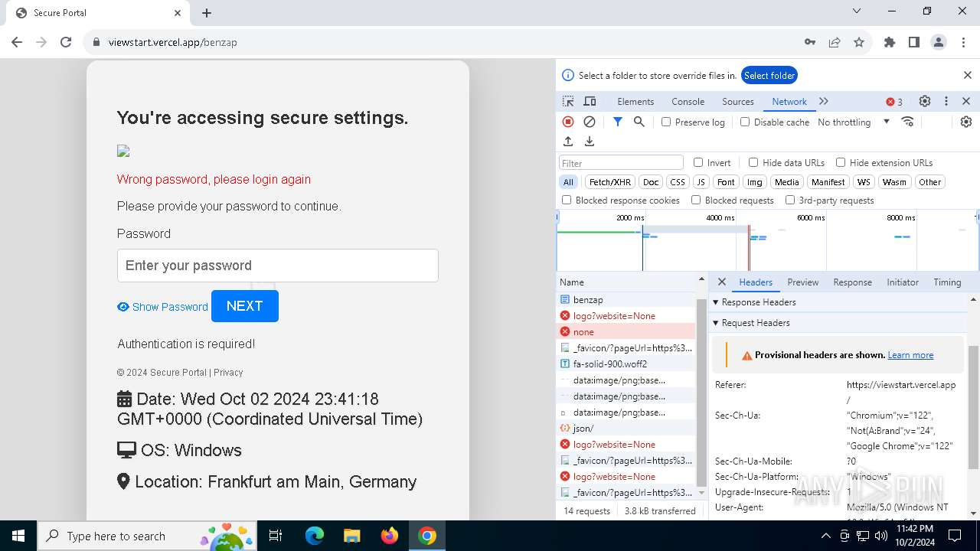Screen dimensions: 980x551
Task: Toggle the device toolbar icon
Action: pos(590,101)
